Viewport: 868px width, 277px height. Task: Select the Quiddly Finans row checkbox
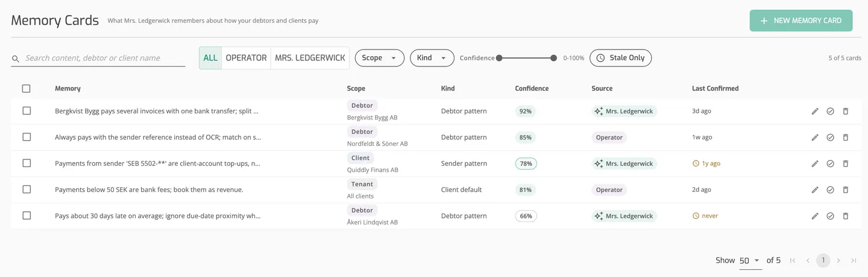pyautogui.click(x=27, y=163)
